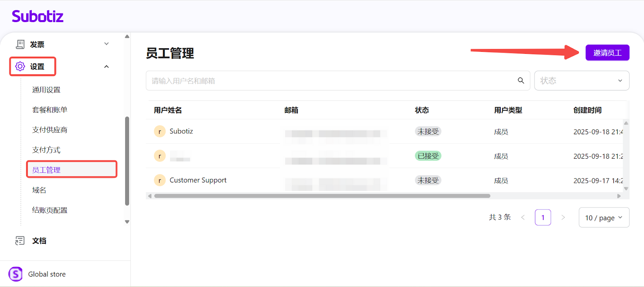The image size is (644, 287).
Task: Click the sidebar scroll down arrow
Action: (x=127, y=222)
